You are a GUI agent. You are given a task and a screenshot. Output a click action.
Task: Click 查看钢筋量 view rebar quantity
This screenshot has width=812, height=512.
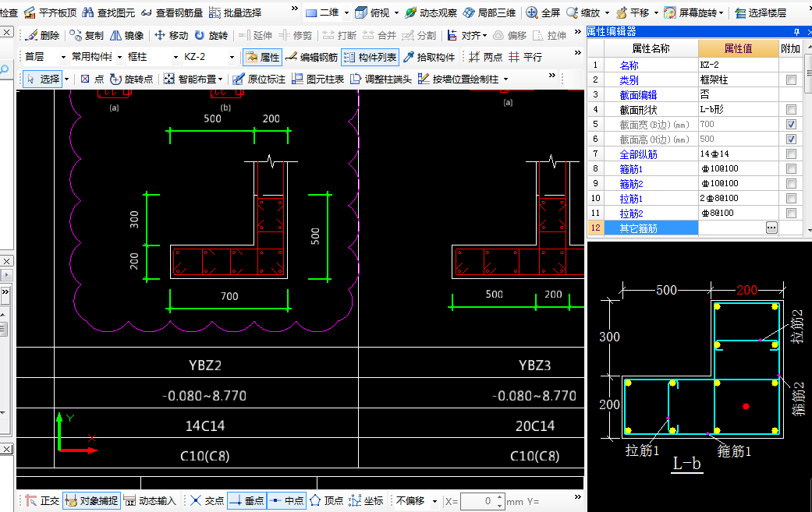pos(172,13)
